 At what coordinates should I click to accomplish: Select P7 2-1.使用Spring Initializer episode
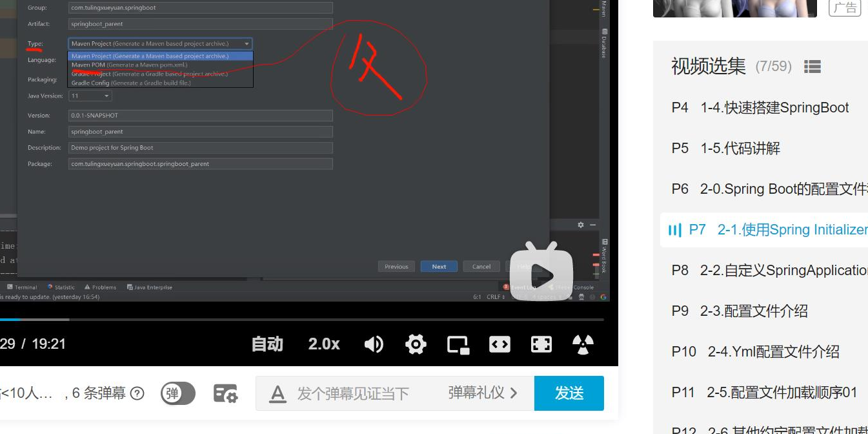click(x=764, y=230)
